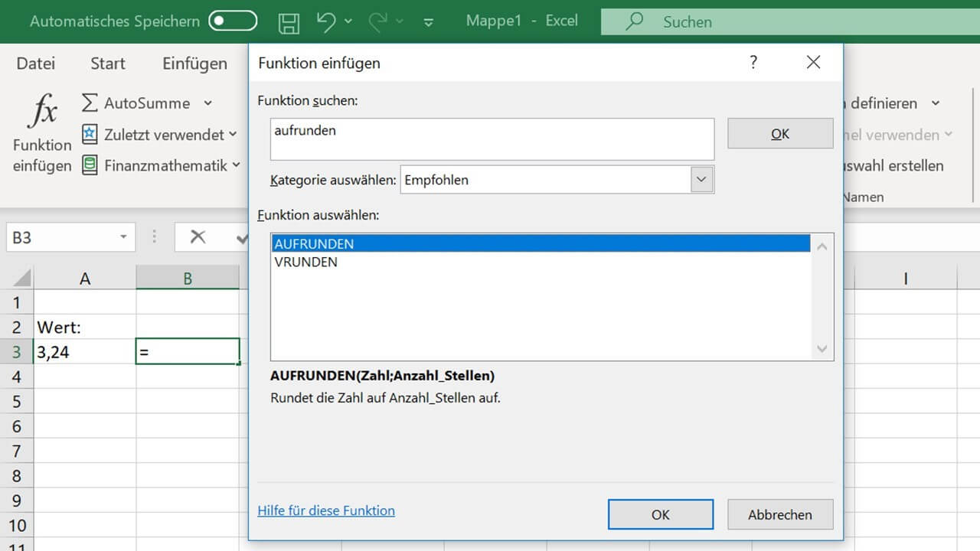Open the Kategorie auswählen combo box
The width and height of the screenshot is (980, 551).
click(x=557, y=181)
